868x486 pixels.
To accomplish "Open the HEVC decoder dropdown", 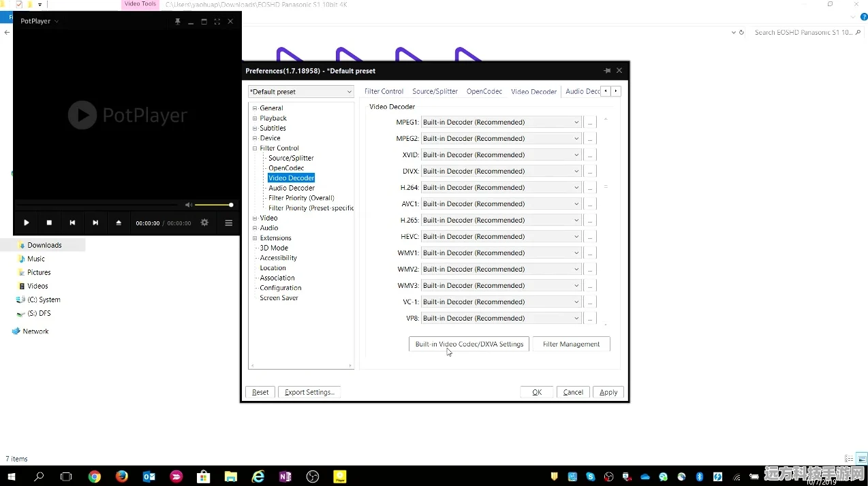I will pyautogui.click(x=501, y=236).
